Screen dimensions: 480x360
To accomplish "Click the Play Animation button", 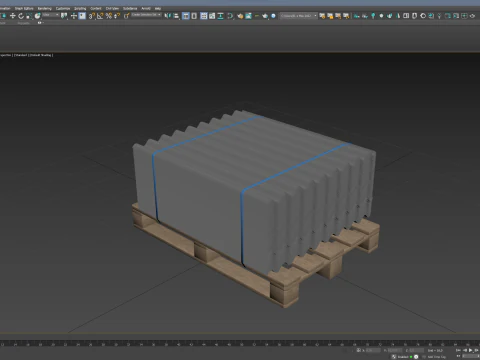I will pos(470,350).
